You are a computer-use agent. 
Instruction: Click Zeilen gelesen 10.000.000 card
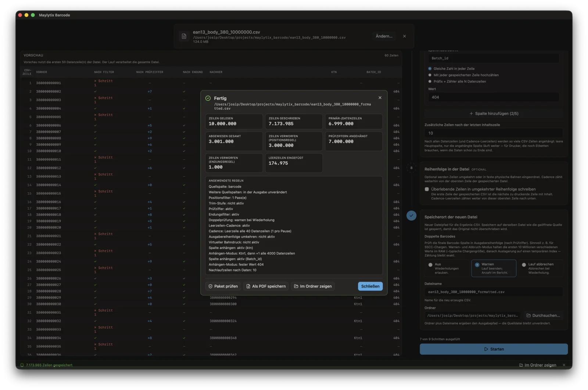(234, 121)
